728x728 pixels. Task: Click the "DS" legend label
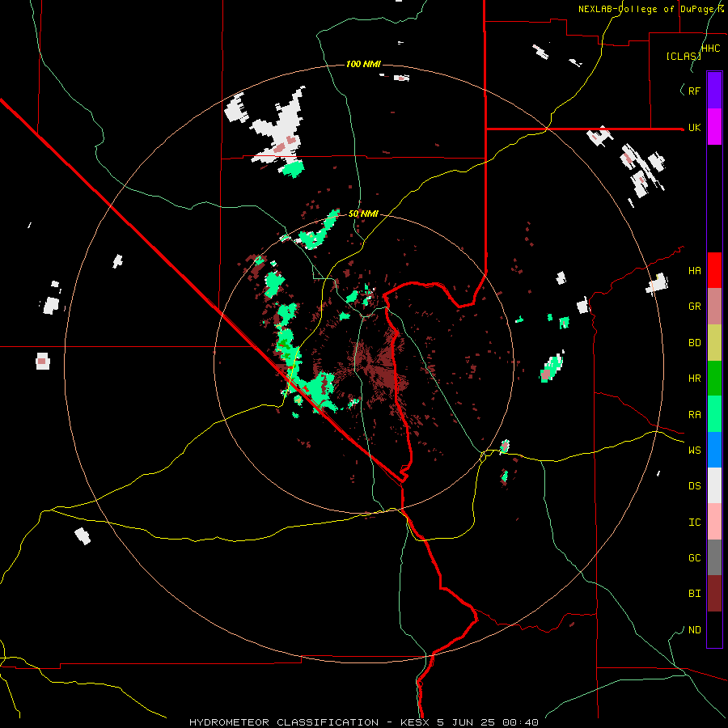point(694,486)
